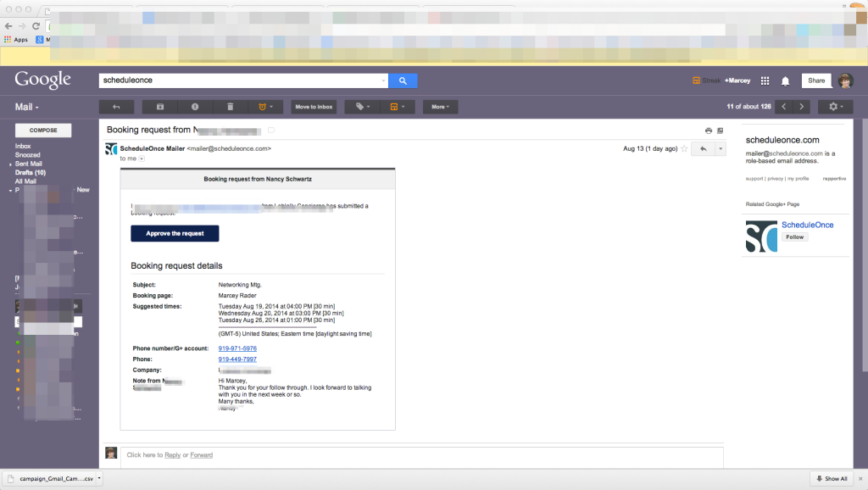Click phone number 919-971-5976
Viewport: 868px width, 490px height.
pyautogui.click(x=237, y=348)
